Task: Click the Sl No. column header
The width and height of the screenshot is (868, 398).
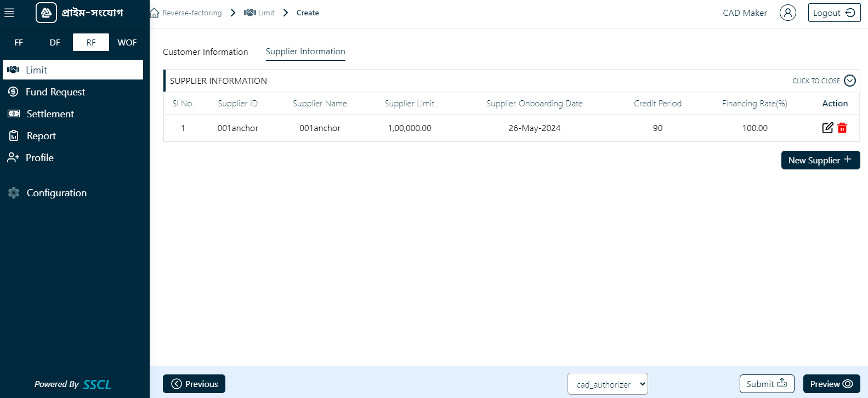Action: click(183, 103)
